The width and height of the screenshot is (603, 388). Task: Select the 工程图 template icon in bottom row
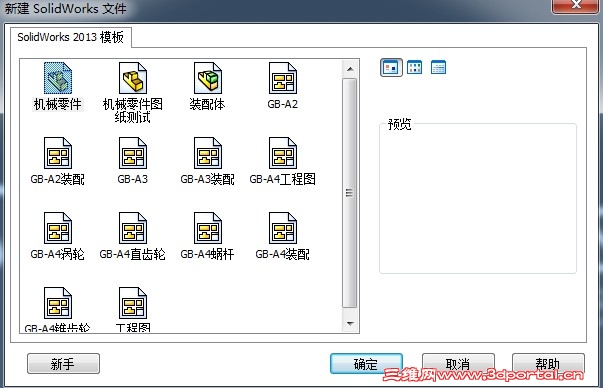133,303
